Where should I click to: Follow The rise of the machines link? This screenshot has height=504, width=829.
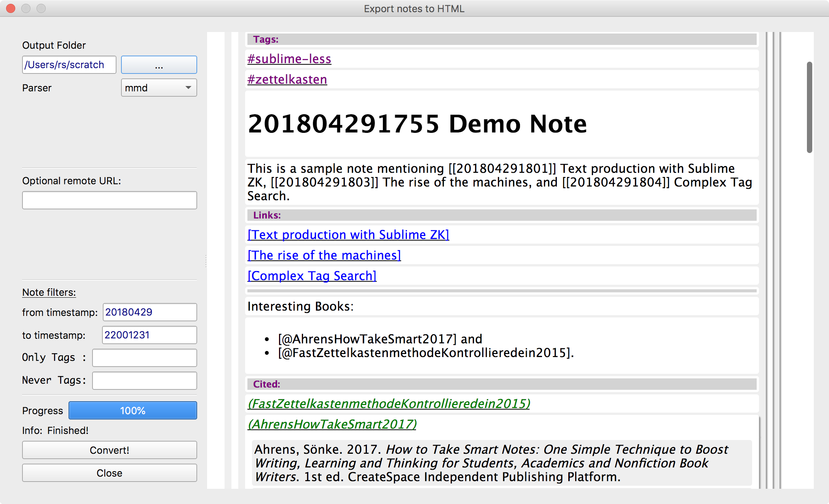pyautogui.click(x=324, y=255)
